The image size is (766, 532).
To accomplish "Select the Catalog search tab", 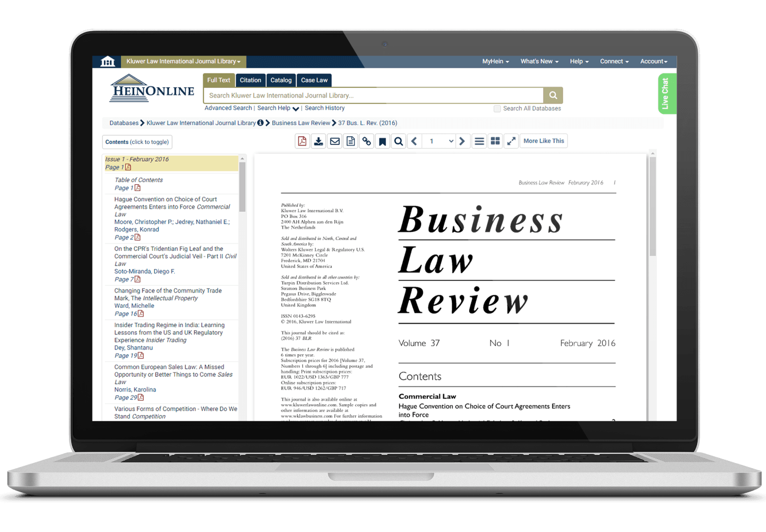I will coord(281,80).
